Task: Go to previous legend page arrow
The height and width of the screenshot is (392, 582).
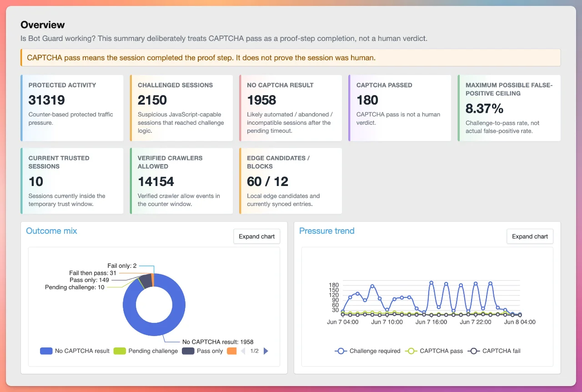Action: [x=243, y=351]
